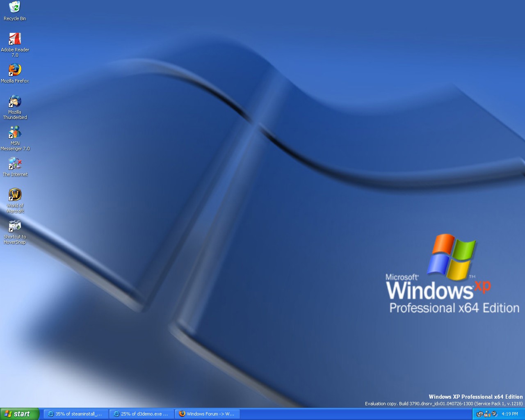Open the Start menu

click(x=19, y=414)
